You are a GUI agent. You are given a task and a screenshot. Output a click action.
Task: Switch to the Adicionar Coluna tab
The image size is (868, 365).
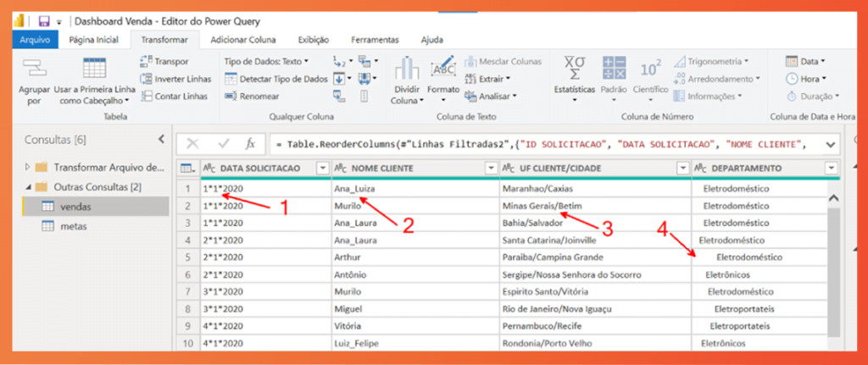[243, 40]
